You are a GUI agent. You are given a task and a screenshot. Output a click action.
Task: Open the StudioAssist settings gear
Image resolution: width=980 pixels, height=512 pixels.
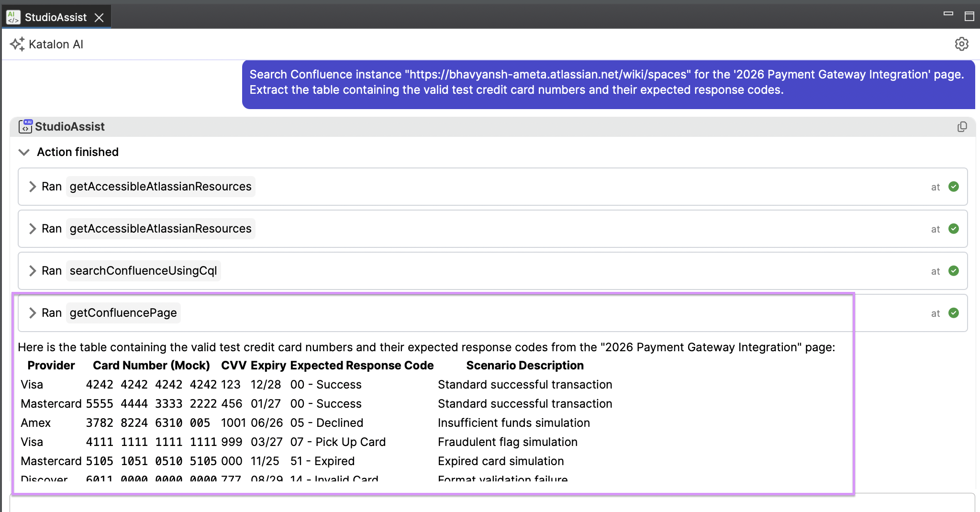[x=961, y=44]
